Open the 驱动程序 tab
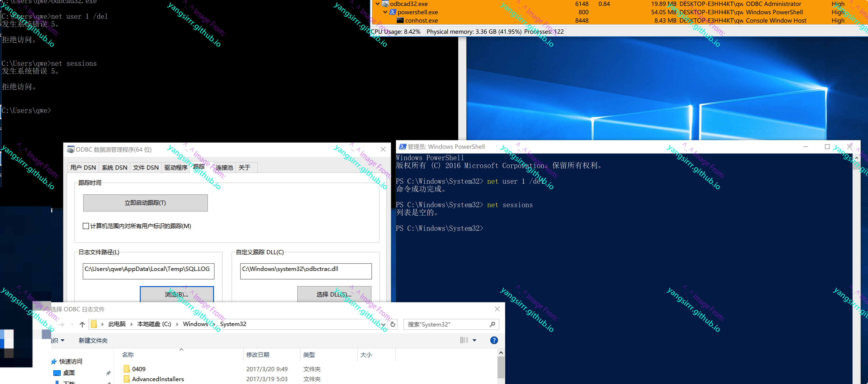Image resolution: width=868 pixels, height=384 pixels. point(176,168)
